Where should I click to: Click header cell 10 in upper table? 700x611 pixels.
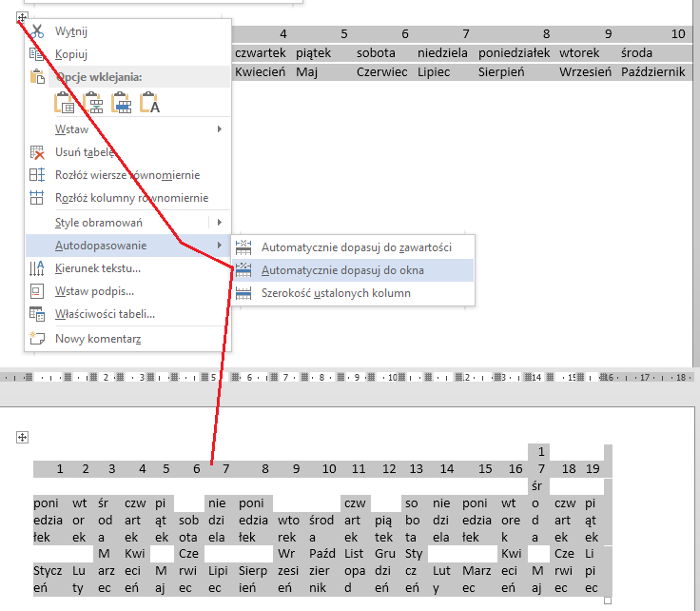[678, 34]
